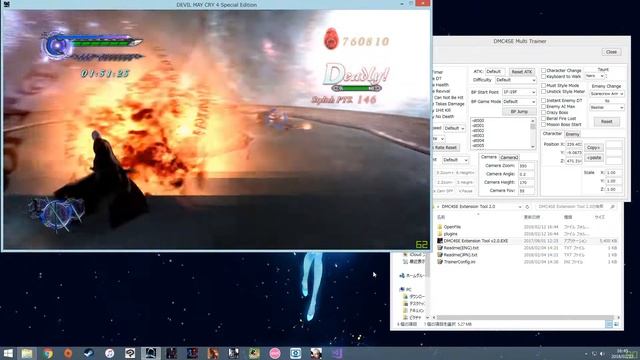The width and height of the screenshot is (640, 360).
Task: Open the Explorer address bar dropdown
Action: pyautogui.click(x=520, y=207)
